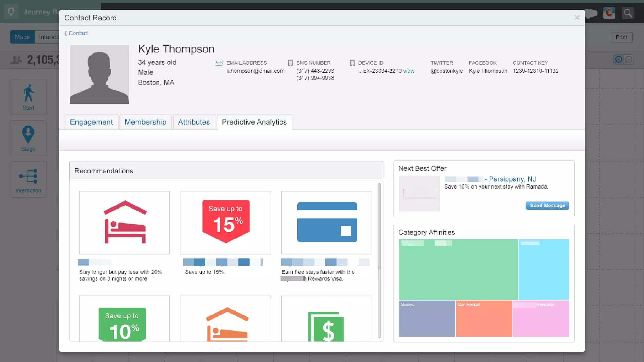Click the red C app icon
Screen dimensions: 644x362
click(609, 13)
